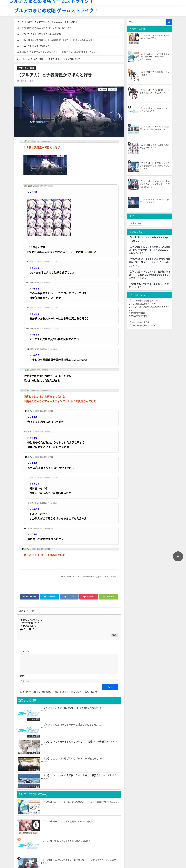Open the new article ヒエロってボーダーは爆上がりしそうだよね
Viewport: 186px width, 868px height.
click(x=71, y=724)
